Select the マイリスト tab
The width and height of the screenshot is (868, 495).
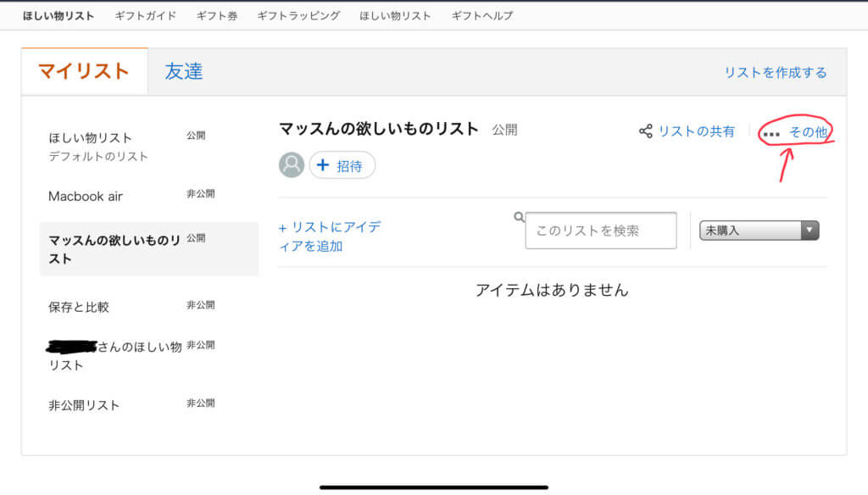pyautogui.click(x=84, y=71)
